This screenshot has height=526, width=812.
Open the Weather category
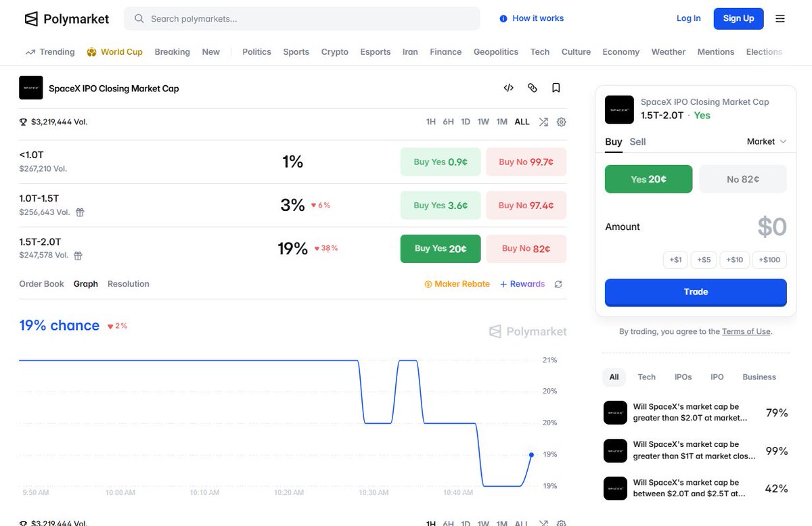(x=669, y=52)
